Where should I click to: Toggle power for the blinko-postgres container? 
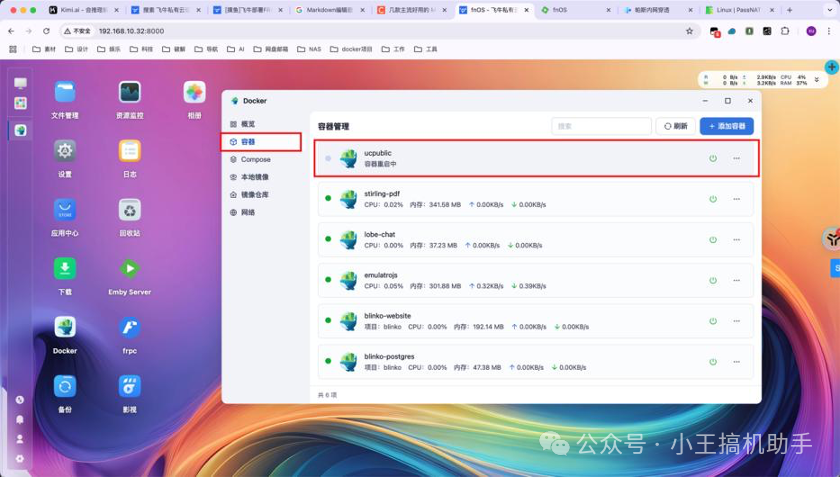713,362
